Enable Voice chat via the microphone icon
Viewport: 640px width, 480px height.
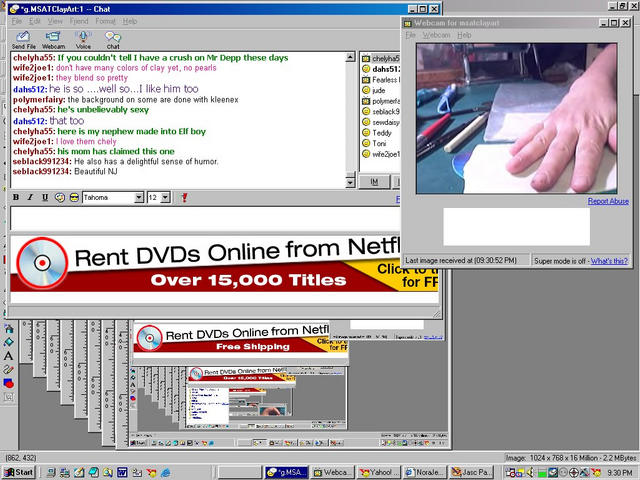point(83,40)
